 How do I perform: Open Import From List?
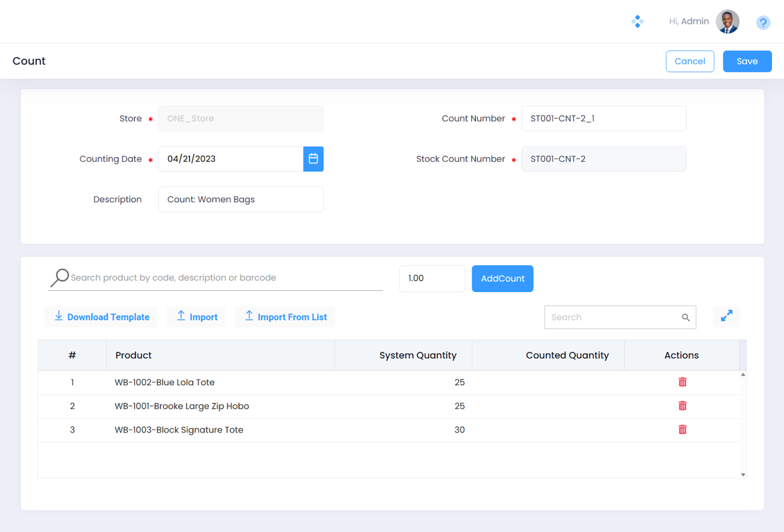285,317
